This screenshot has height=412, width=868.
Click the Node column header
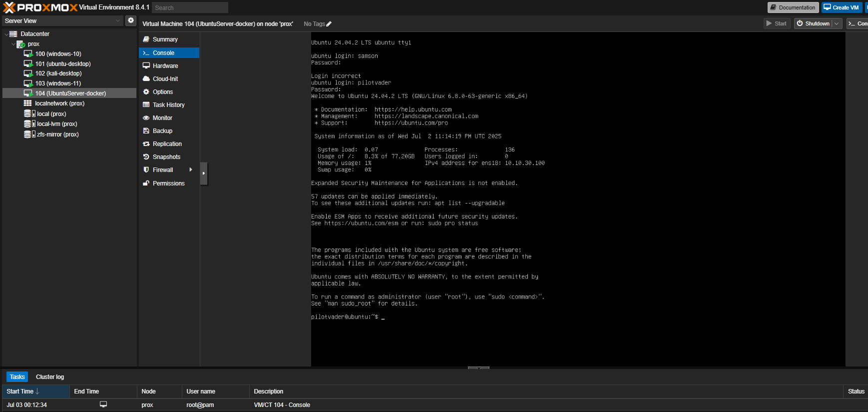[x=159, y=391]
